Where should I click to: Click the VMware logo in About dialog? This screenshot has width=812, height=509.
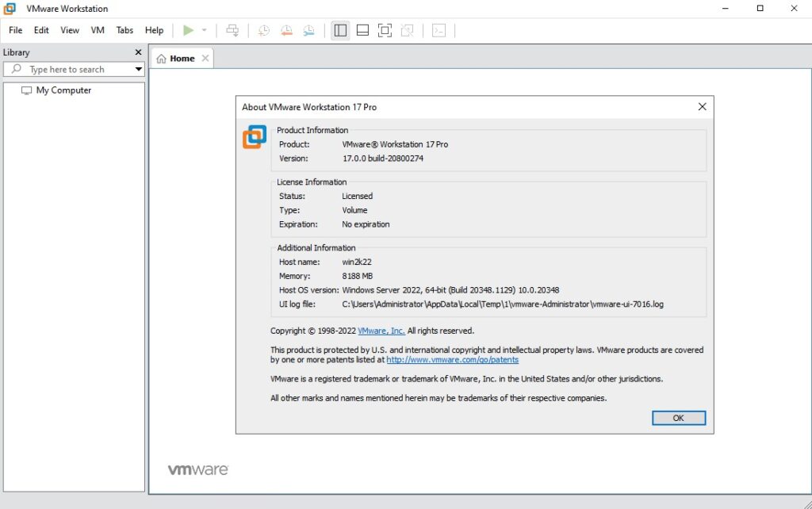tap(255, 136)
